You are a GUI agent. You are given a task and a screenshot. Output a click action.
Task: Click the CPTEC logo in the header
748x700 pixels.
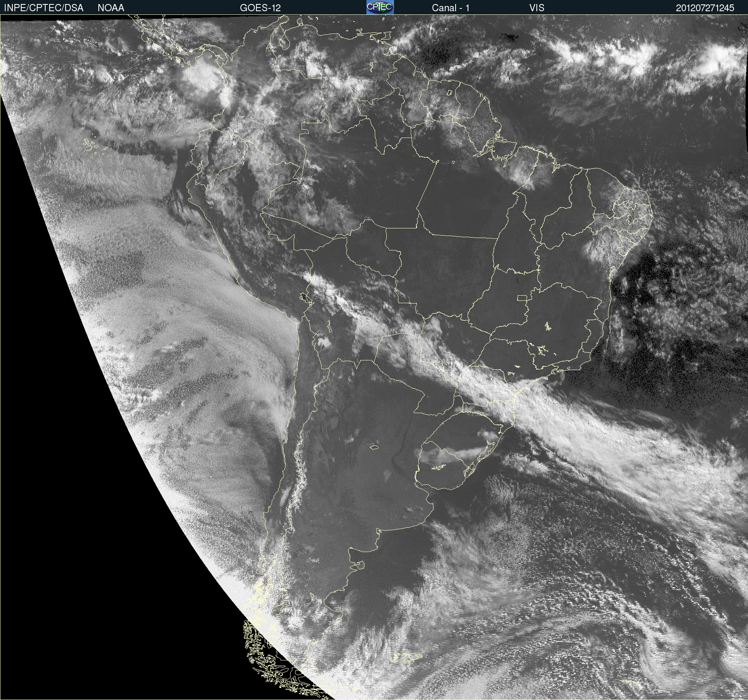(x=380, y=7)
